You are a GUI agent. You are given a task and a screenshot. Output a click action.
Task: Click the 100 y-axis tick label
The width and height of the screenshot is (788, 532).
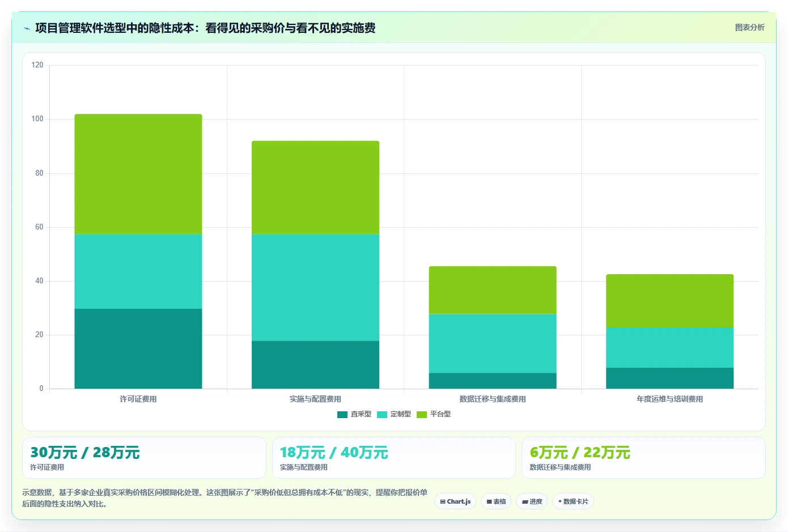pyautogui.click(x=37, y=119)
